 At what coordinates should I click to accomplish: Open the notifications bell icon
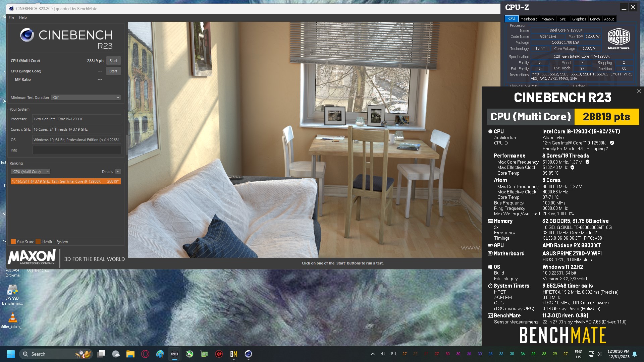635,354
